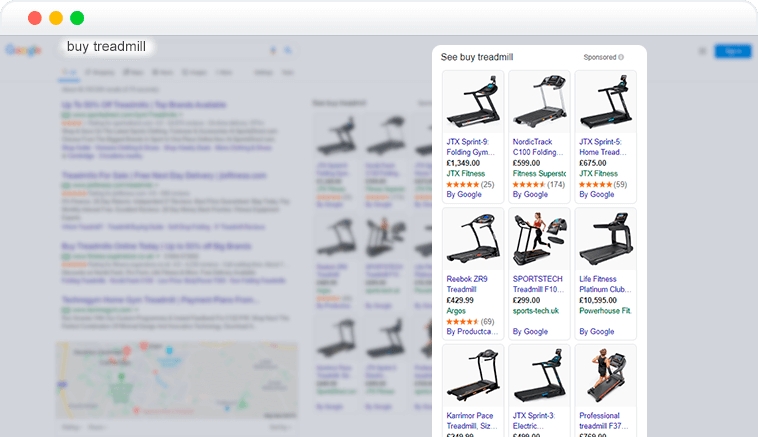Click the Google logo

[23, 50]
